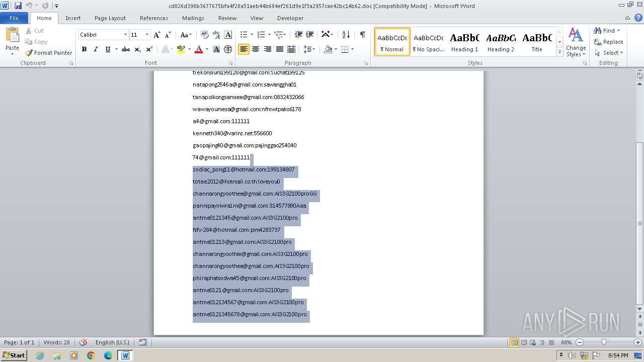The image size is (644, 362).
Task: Center the text alignment
Action: click(x=256, y=49)
